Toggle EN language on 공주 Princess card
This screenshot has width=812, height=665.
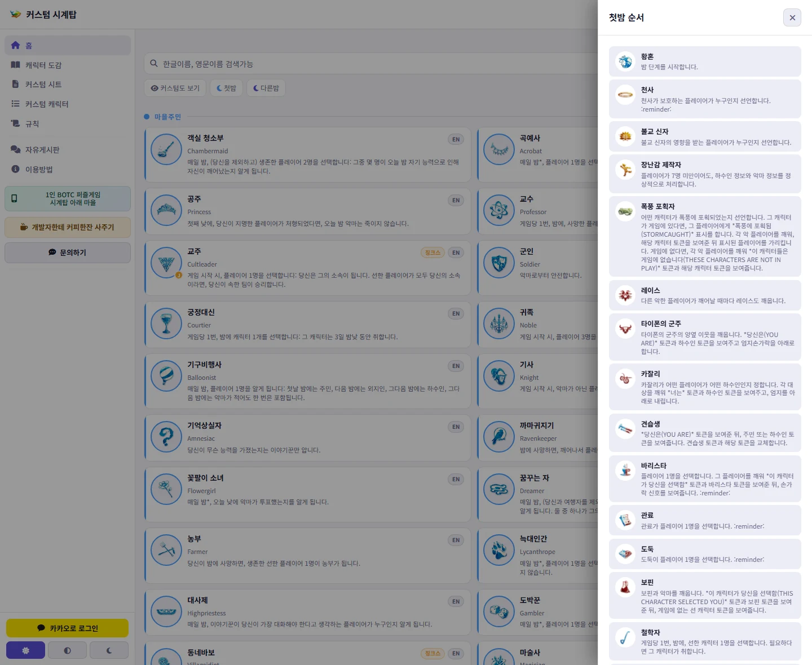[x=456, y=200]
